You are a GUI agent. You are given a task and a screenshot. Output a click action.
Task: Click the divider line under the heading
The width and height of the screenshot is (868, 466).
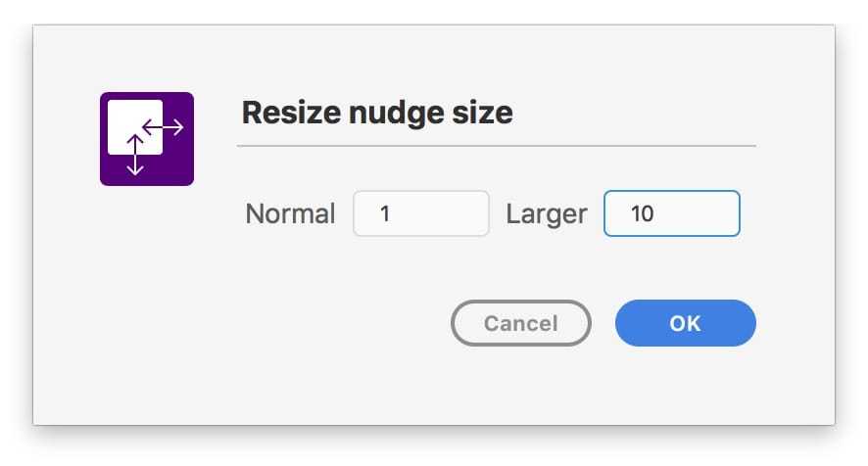(496, 146)
